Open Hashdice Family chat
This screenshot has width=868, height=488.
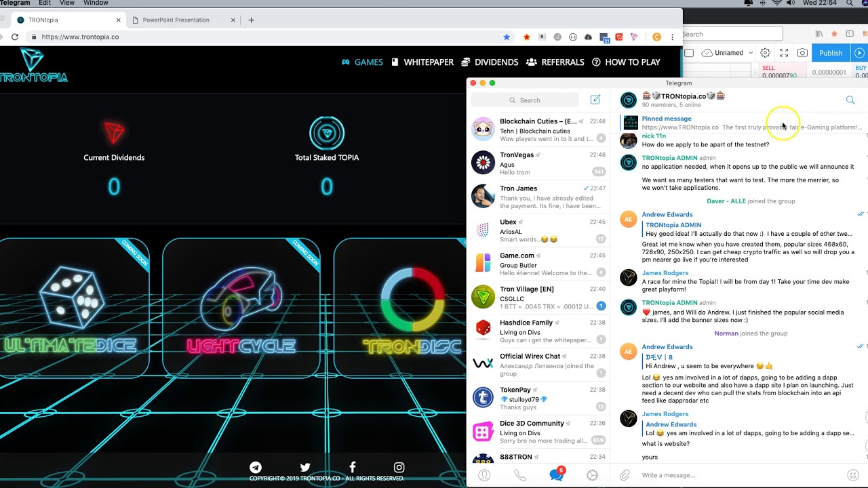pos(539,331)
